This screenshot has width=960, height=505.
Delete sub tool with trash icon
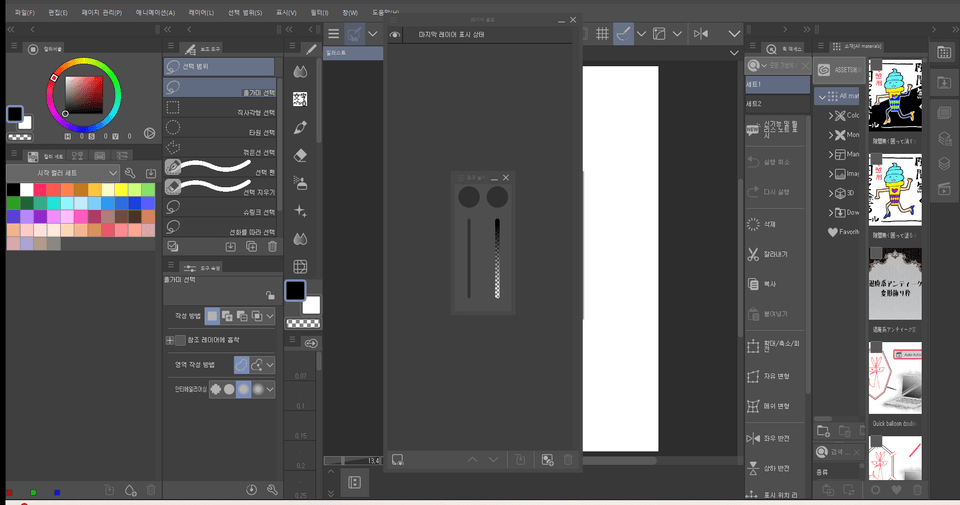tap(272, 247)
